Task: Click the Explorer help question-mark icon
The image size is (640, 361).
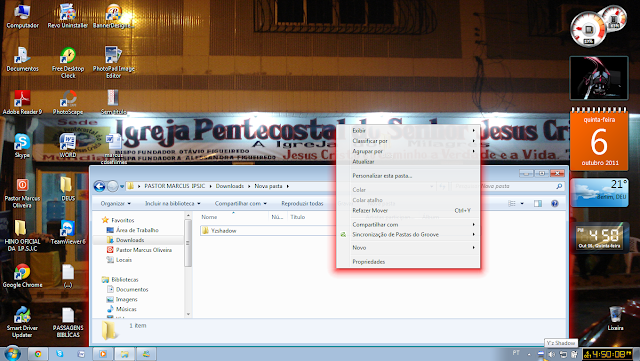Action: (554, 203)
